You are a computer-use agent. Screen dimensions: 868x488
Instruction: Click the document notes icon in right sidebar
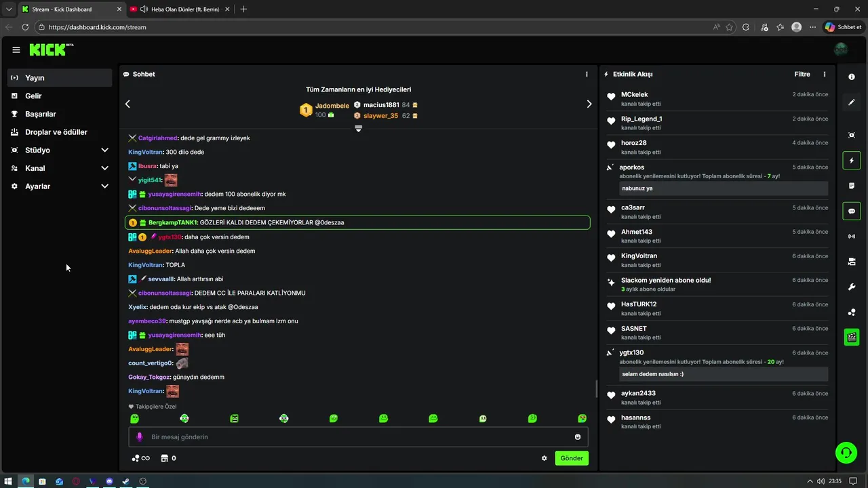[x=852, y=186]
